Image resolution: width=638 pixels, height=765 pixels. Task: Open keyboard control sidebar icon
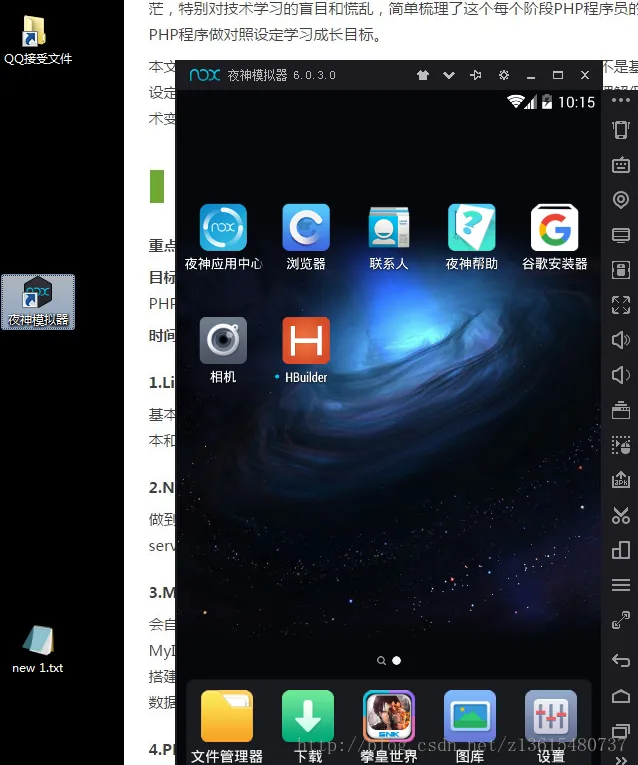(x=621, y=165)
